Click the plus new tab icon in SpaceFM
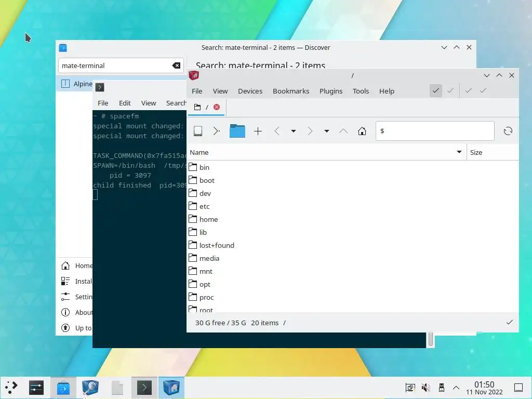This screenshot has height=399, width=532. (x=258, y=131)
